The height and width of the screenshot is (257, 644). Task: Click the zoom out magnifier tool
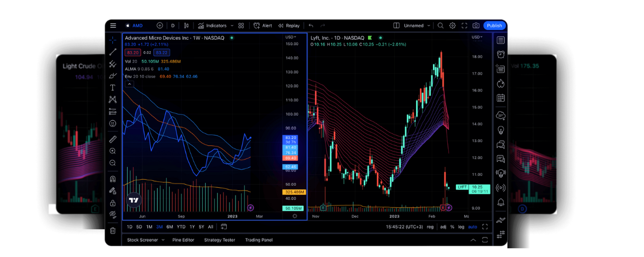[x=112, y=163]
